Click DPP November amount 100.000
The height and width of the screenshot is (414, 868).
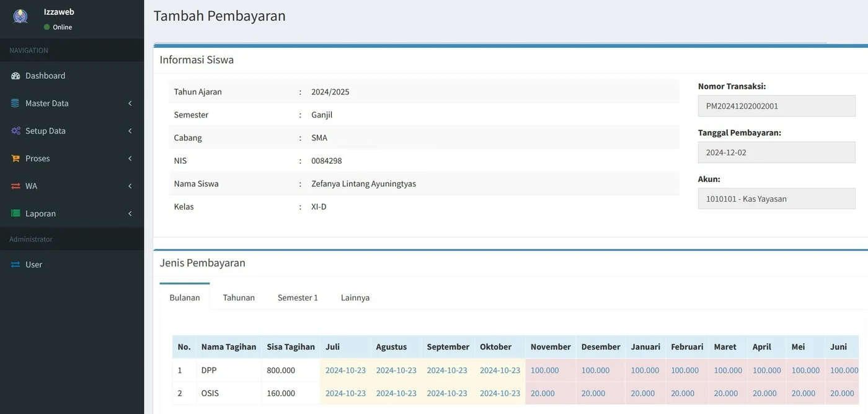pos(544,371)
